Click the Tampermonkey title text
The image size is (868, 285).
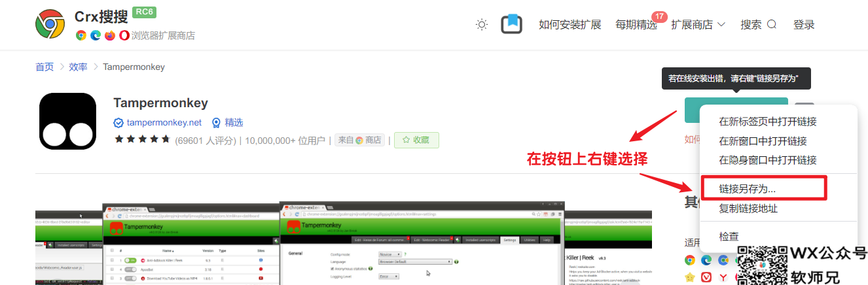point(160,103)
